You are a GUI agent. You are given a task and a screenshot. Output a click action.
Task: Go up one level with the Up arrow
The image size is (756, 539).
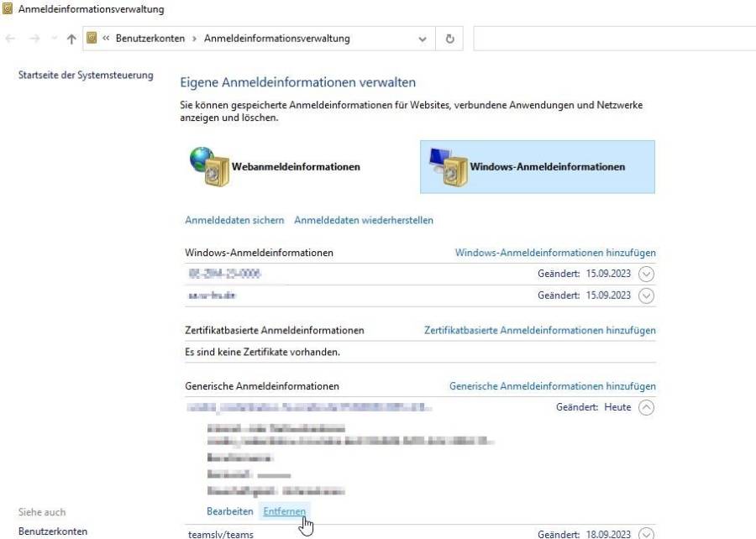[x=71, y=39]
